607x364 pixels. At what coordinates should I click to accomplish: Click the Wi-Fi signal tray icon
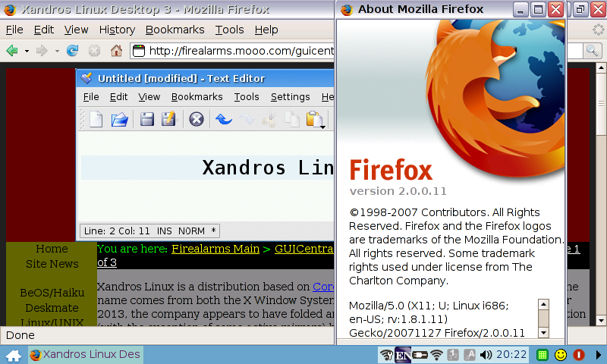coord(437,355)
